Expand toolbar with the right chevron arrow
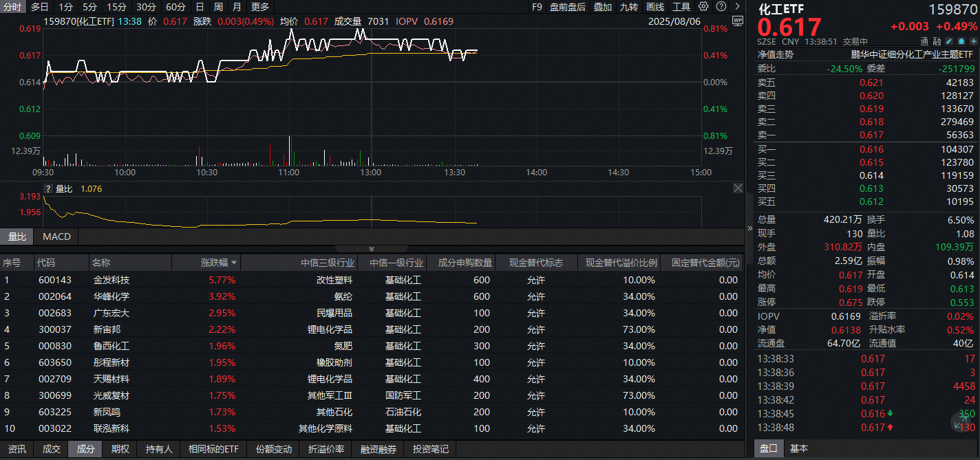 [736, 6]
